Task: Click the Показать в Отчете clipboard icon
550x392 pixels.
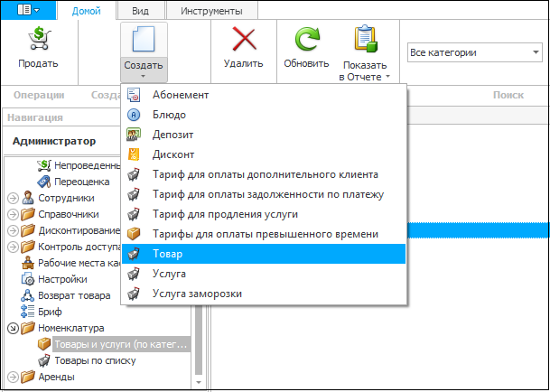Action: coord(366,39)
